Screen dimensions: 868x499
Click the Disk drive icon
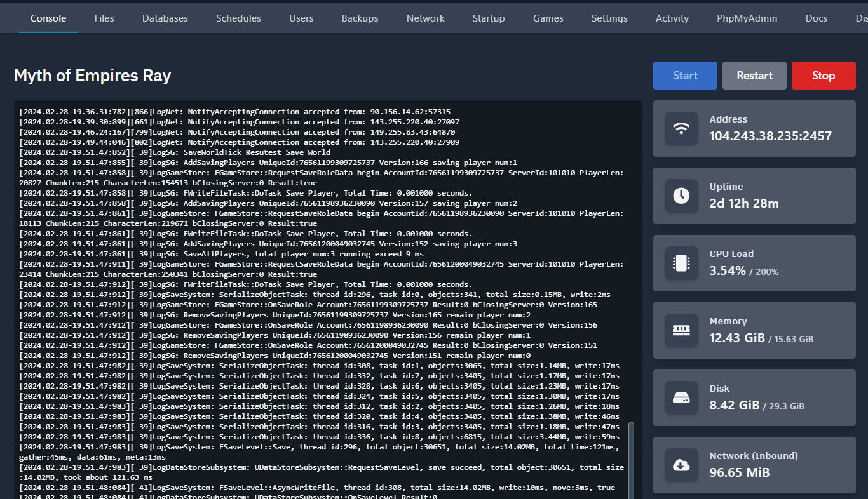coord(681,397)
